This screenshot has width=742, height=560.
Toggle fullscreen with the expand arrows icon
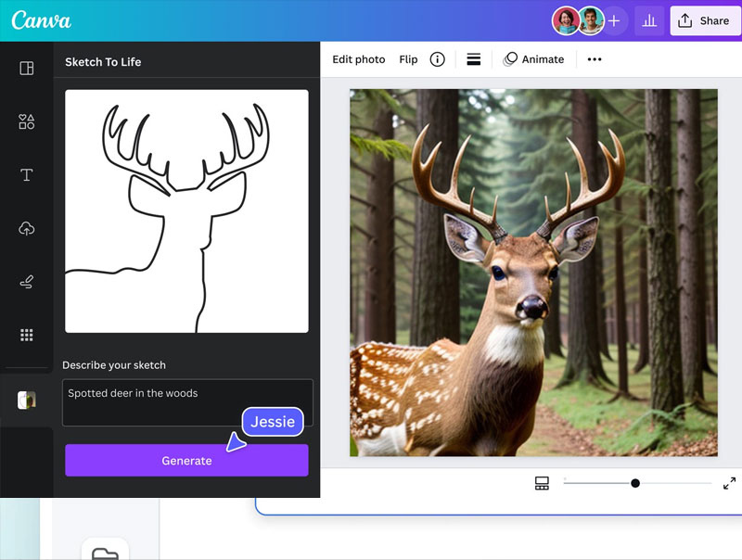coord(729,483)
